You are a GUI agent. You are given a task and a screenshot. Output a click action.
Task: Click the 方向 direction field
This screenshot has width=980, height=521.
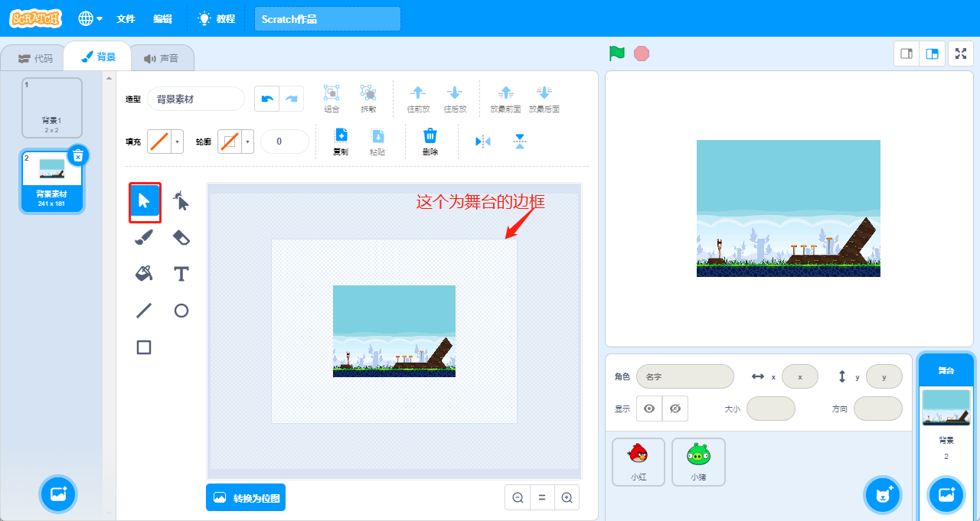[877, 409]
